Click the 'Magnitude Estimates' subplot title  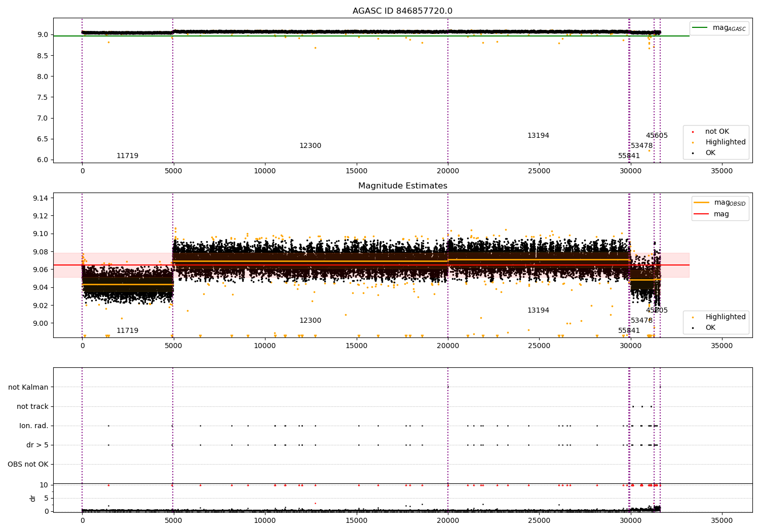point(402,186)
